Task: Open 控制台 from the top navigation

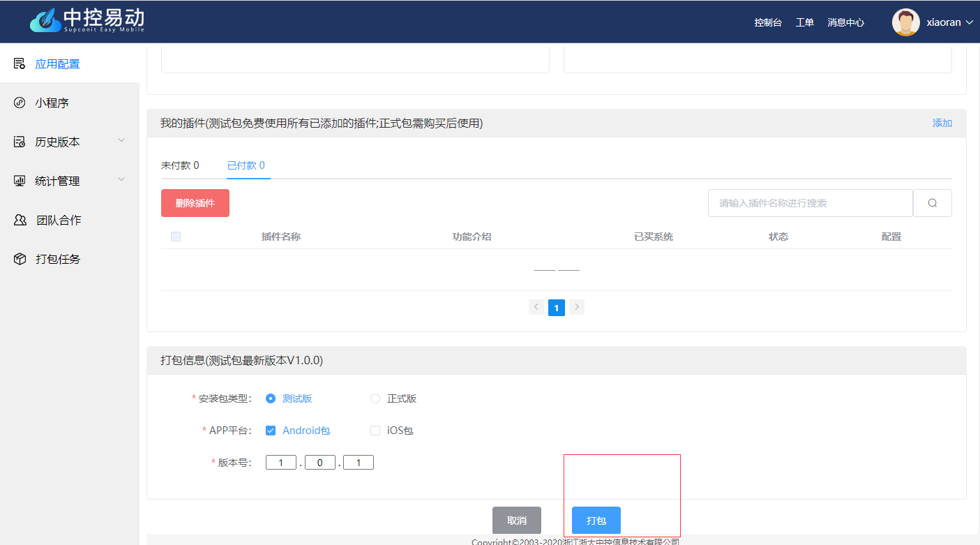Action: click(768, 22)
